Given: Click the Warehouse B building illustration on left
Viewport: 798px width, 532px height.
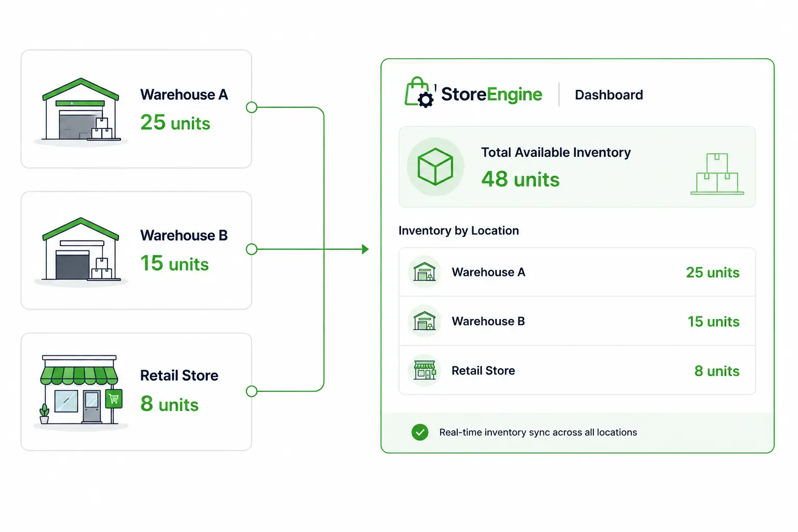Looking at the screenshot, I should click(x=81, y=251).
